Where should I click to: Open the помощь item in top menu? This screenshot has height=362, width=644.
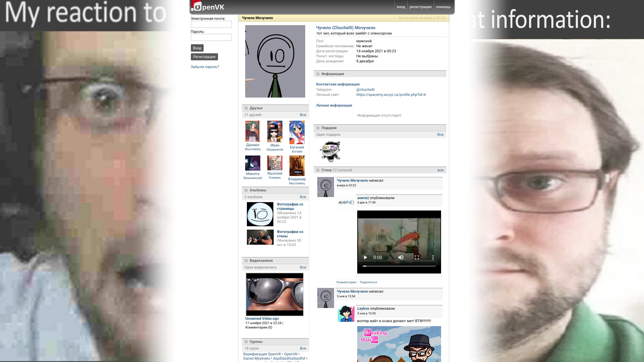443,7
